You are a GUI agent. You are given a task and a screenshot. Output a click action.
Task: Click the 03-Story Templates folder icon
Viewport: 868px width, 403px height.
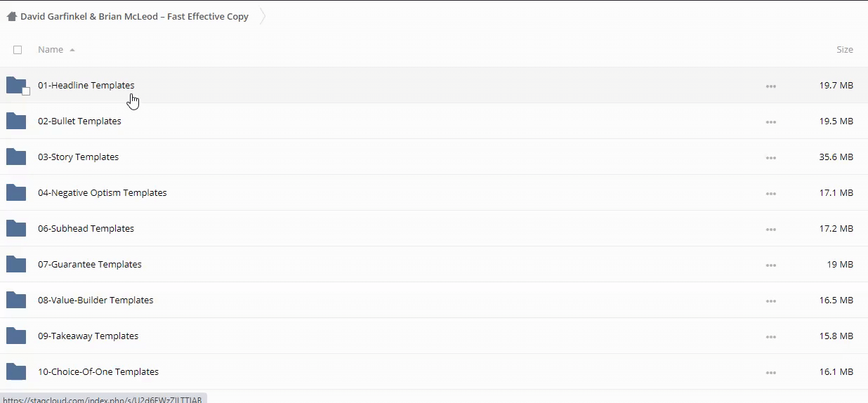[16, 157]
